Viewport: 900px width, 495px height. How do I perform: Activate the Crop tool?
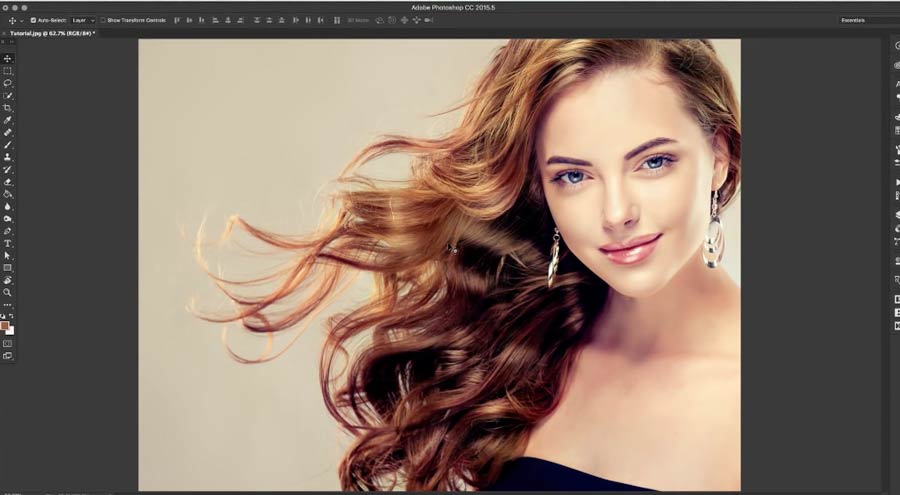[8, 108]
